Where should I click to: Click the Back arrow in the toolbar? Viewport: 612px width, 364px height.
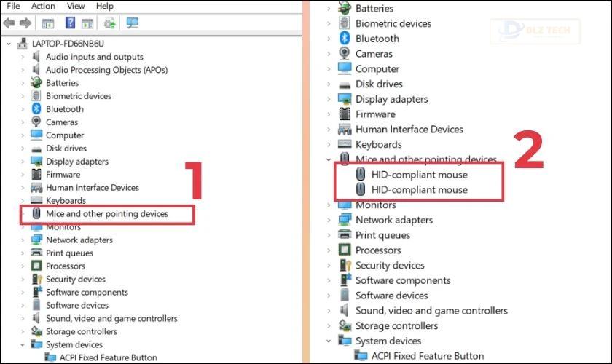(9, 23)
